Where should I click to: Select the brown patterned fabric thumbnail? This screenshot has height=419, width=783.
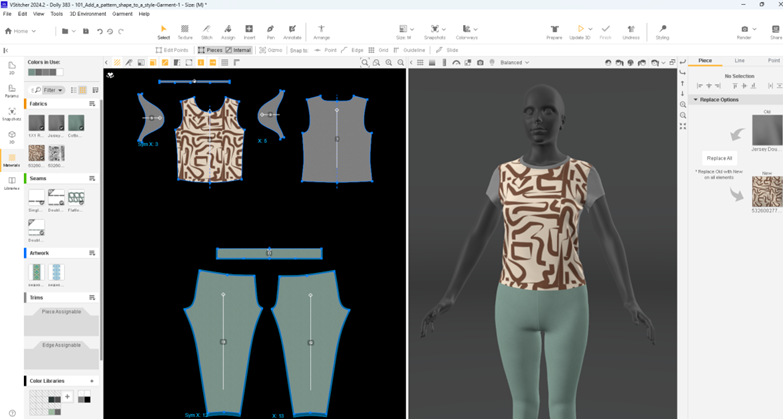[x=37, y=153]
